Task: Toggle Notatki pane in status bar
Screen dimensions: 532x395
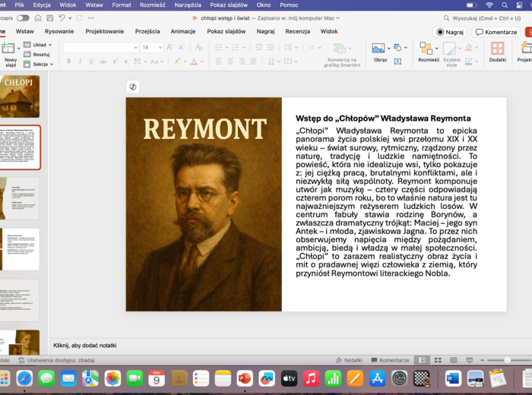Action: 349,360
